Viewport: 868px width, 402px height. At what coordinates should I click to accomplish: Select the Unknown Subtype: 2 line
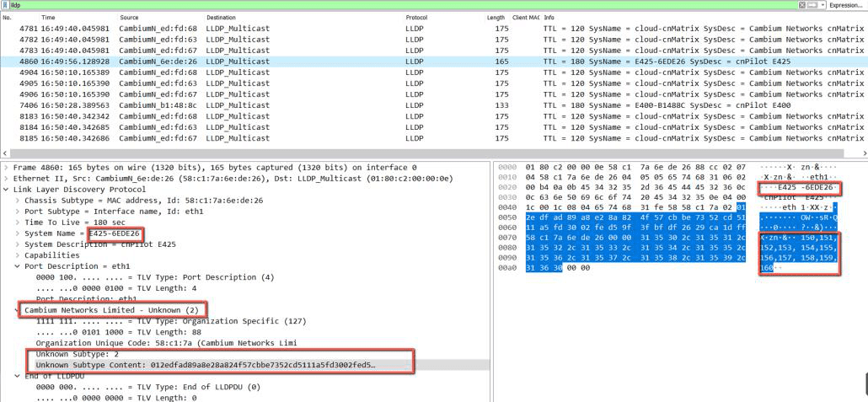(77, 354)
